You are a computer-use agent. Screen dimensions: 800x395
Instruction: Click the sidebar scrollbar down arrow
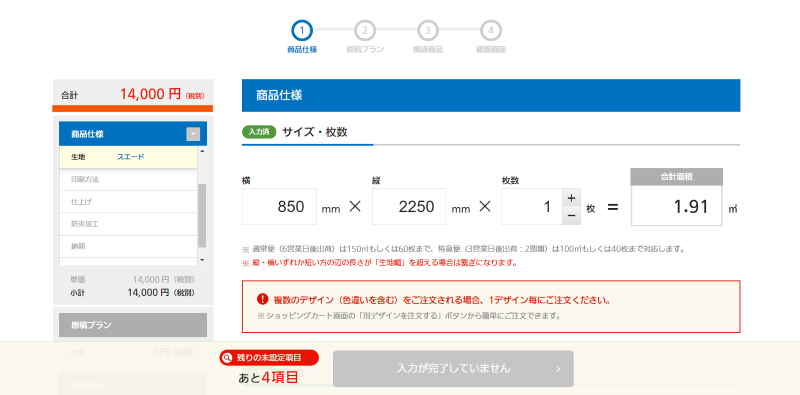coord(202,260)
